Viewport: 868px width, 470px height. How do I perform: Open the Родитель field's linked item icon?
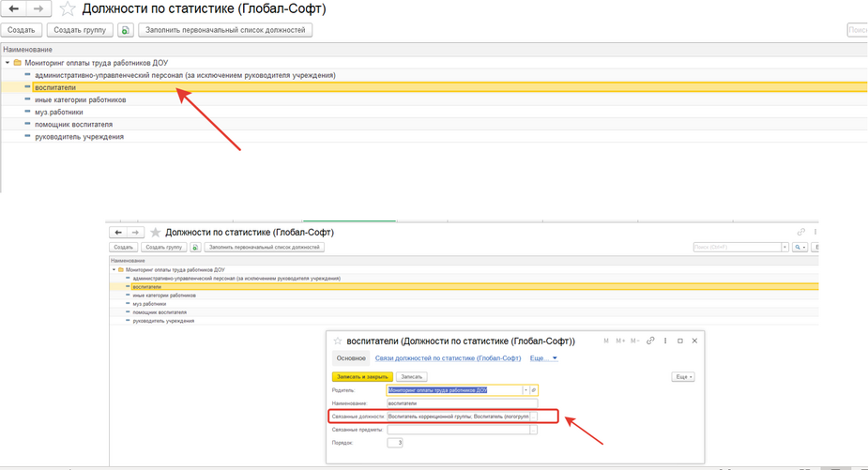coord(534,389)
